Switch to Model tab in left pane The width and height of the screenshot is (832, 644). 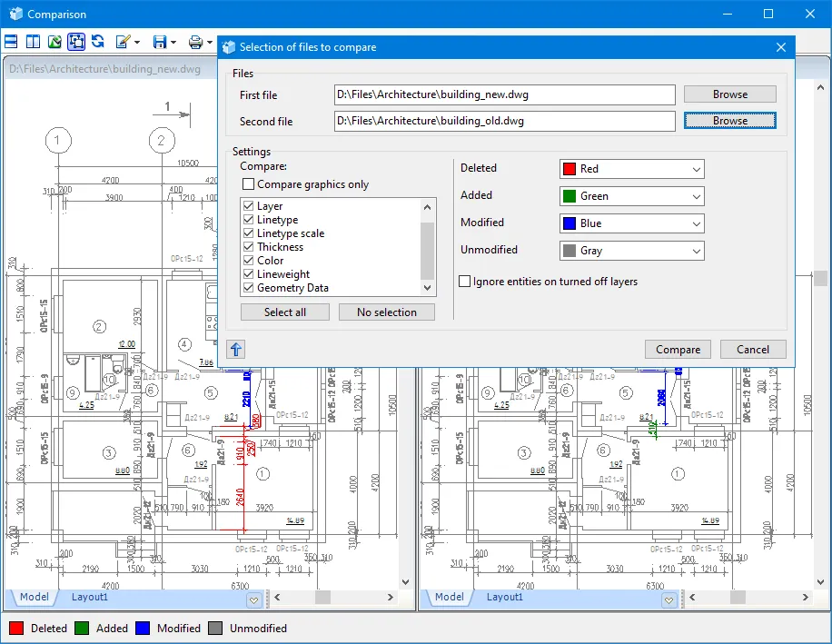(34, 597)
